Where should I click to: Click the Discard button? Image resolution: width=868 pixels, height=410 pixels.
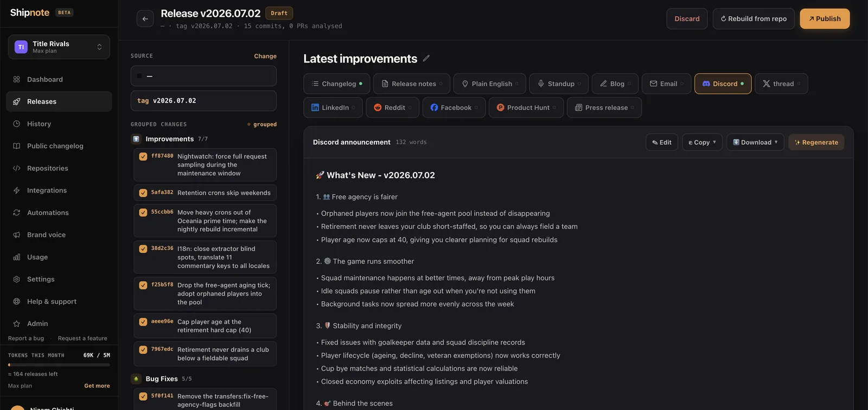point(687,18)
